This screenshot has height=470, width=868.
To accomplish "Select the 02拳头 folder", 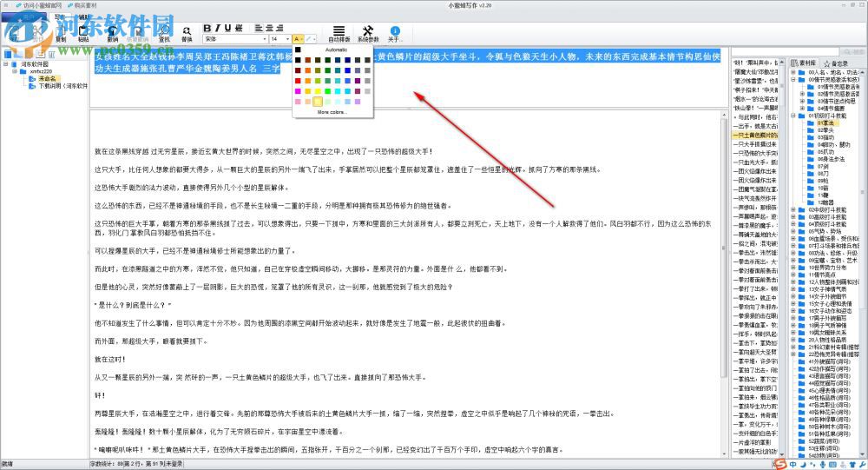I will click(x=825, y=130).
